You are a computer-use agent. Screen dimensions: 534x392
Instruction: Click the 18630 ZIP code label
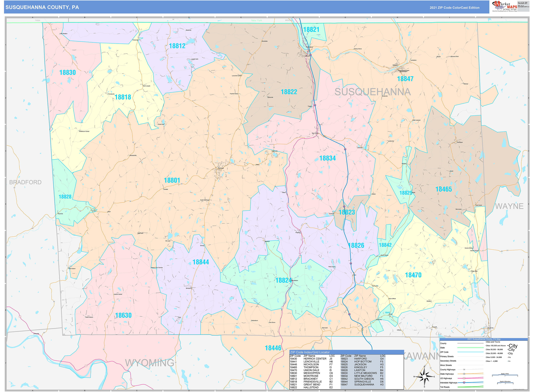pos(123,315)
